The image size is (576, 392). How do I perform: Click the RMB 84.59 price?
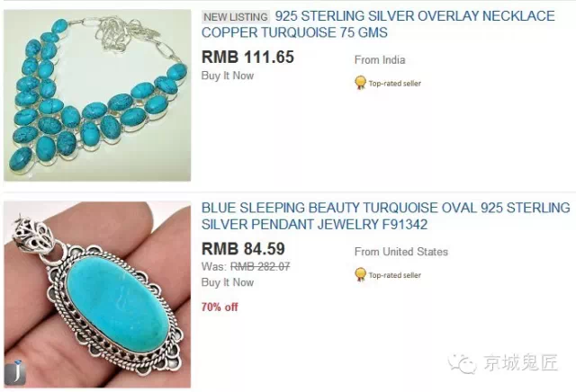[x=243, y=249]
